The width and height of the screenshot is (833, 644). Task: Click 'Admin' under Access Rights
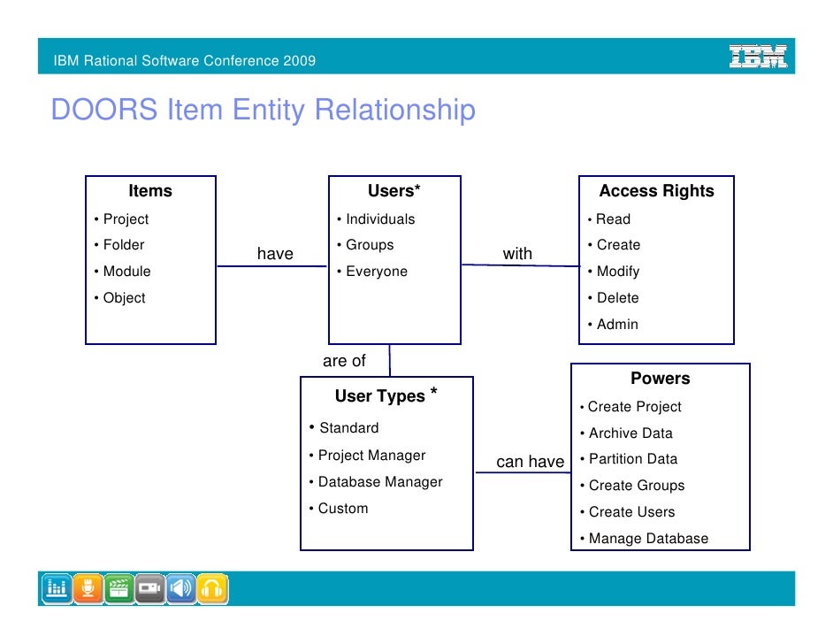(617, 324)
